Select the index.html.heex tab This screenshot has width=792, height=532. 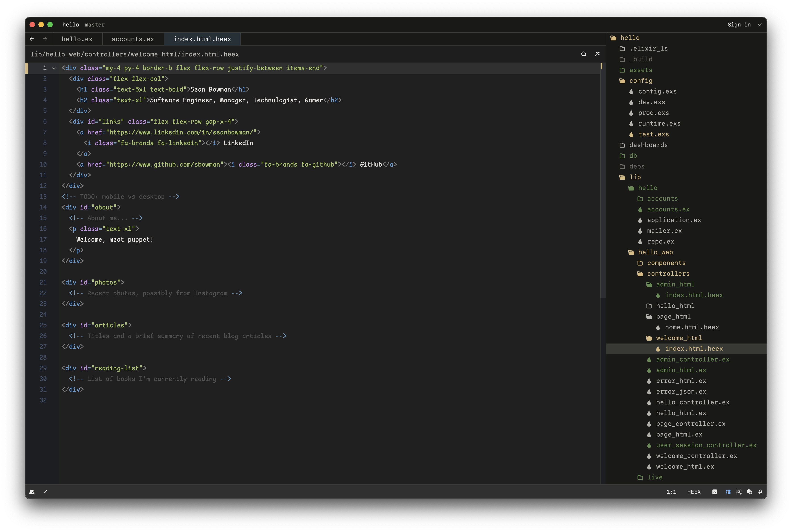[x=202, y=39]
